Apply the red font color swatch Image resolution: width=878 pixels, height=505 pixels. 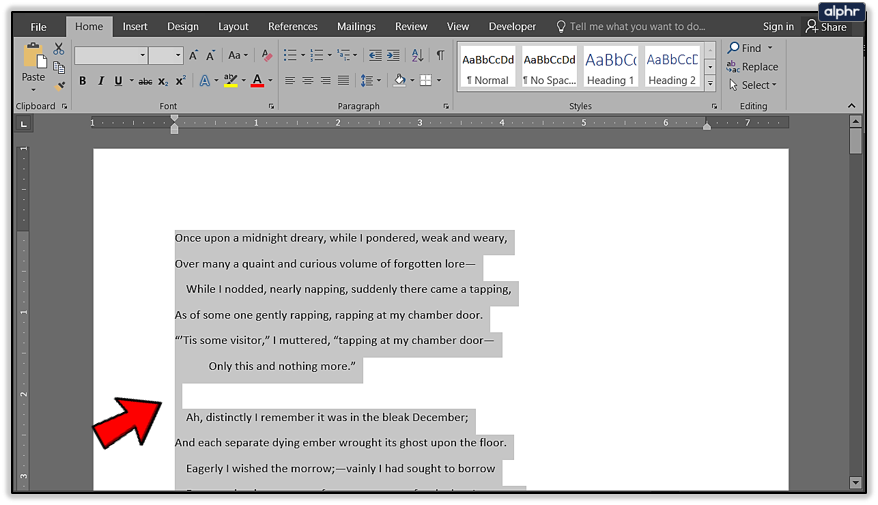(x=257, y=81)
